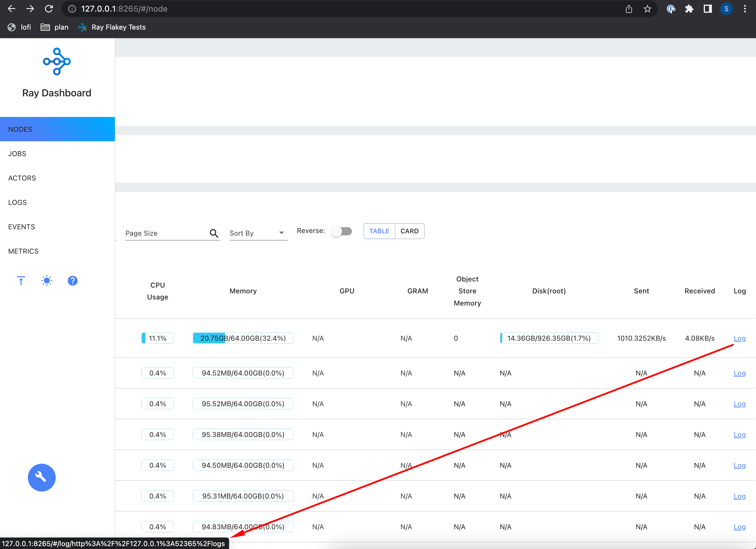Open METRICS in the sidebar

pos(57,251)
